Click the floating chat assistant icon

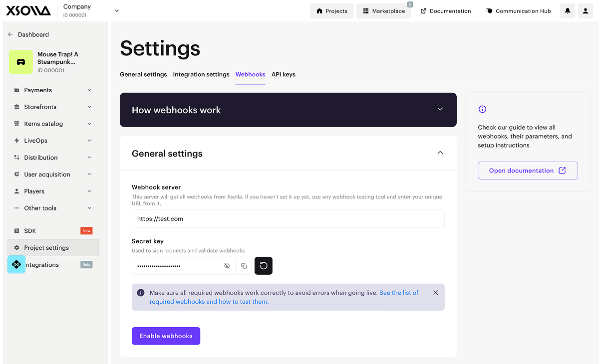[x=16, y=264]
